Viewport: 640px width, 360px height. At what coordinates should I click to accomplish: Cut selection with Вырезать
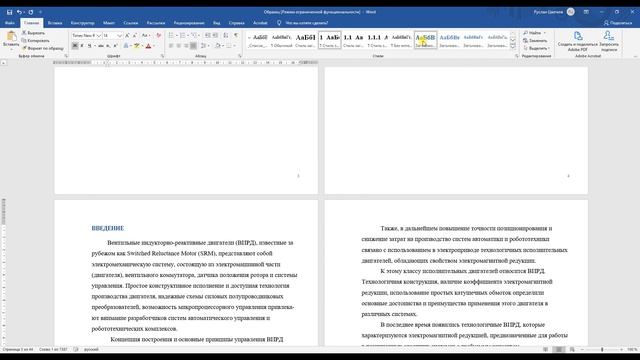(x=33, y=33)
